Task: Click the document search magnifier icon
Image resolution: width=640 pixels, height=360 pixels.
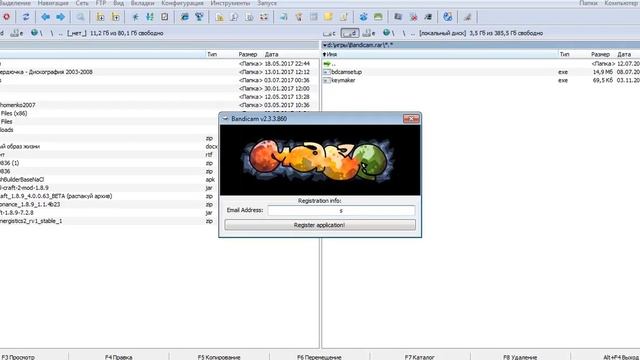Action: point(234,17)
